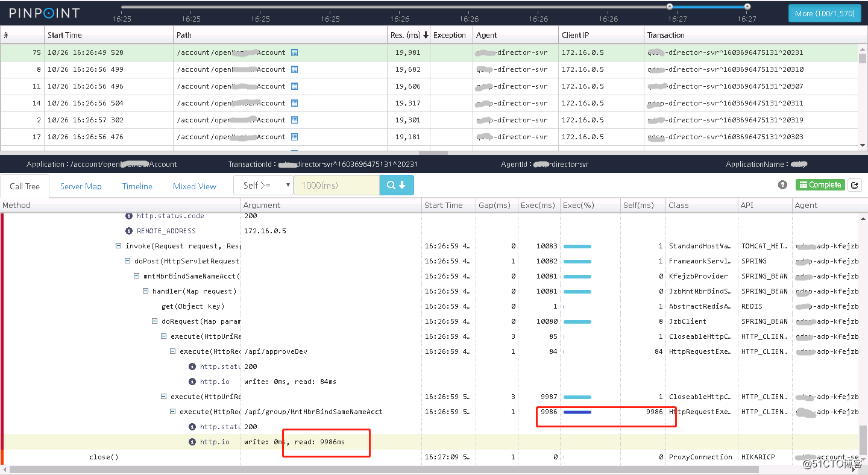This screenshot has width=868, height=475.
Task: Sort the table by Client IP header
Action: [600, 35]
